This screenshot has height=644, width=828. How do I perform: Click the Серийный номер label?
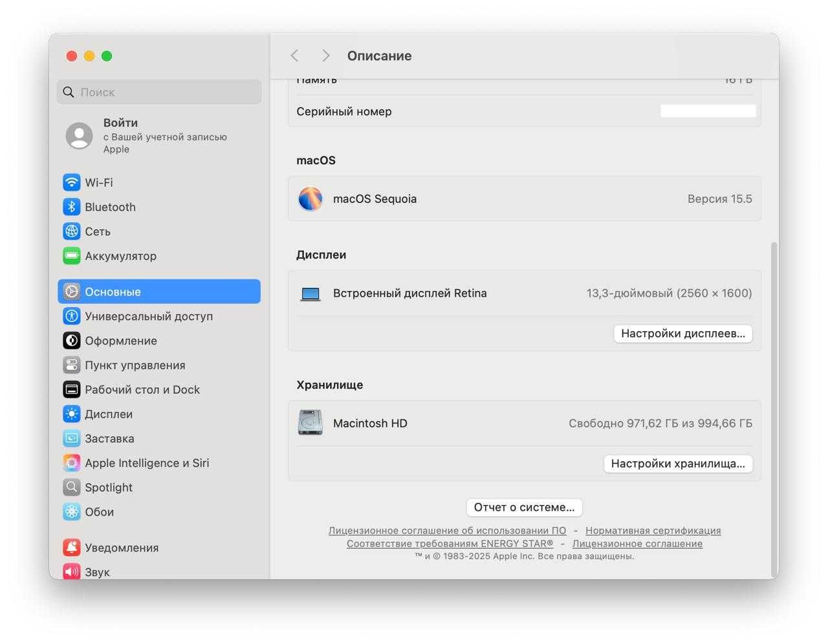click(344, 111)
